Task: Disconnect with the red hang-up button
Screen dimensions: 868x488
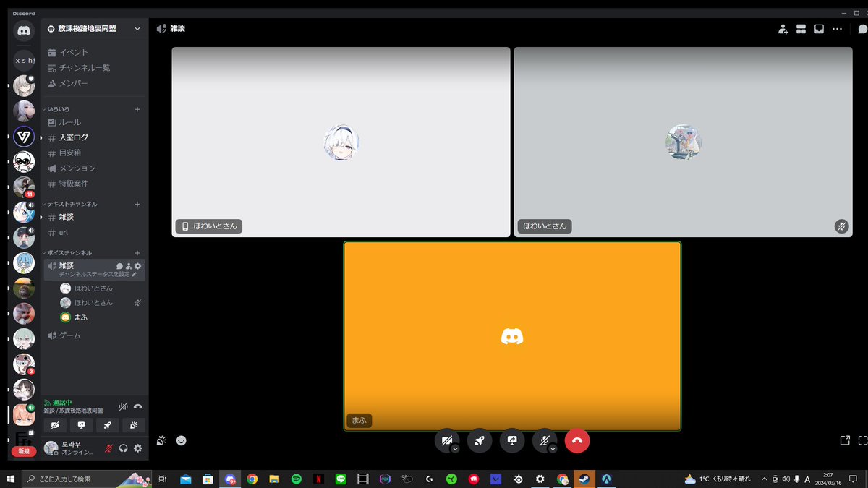Action: (577, 440)
